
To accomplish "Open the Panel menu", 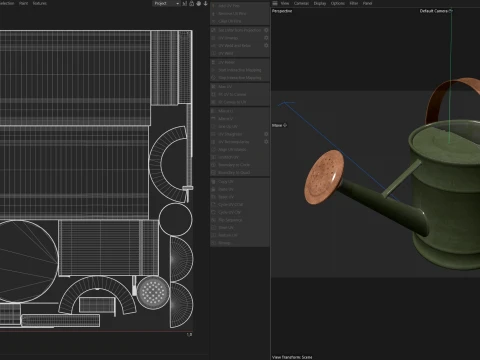I will pos(367,3).
